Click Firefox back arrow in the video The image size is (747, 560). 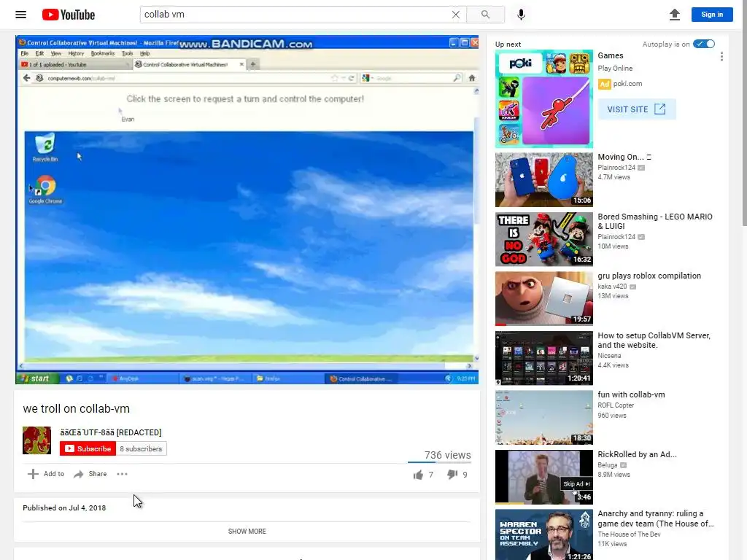[26, 78]
